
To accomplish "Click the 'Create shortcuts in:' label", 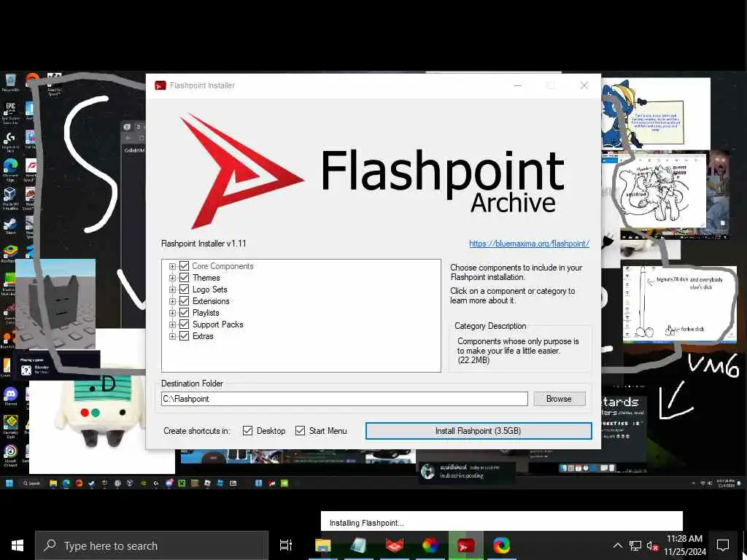I will (197, 431).
